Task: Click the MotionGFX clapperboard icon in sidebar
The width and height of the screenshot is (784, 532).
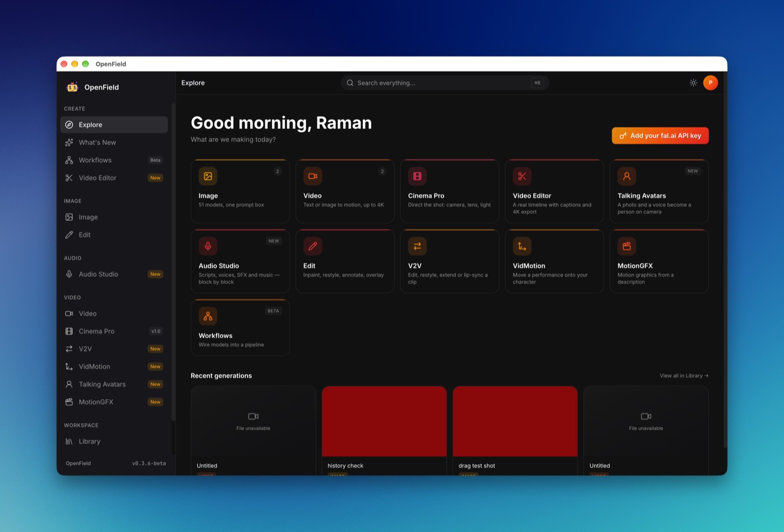Action: coord(69,402)
